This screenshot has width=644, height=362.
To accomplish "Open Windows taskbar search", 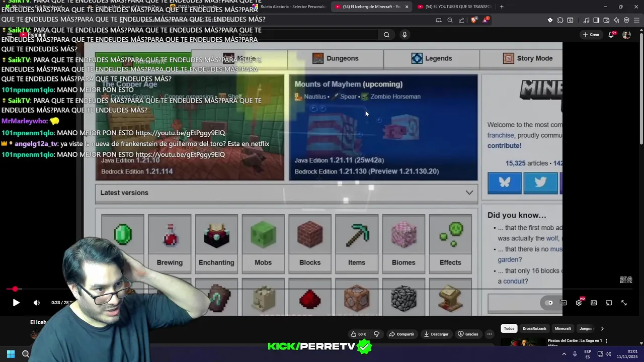I will (26, 354).
